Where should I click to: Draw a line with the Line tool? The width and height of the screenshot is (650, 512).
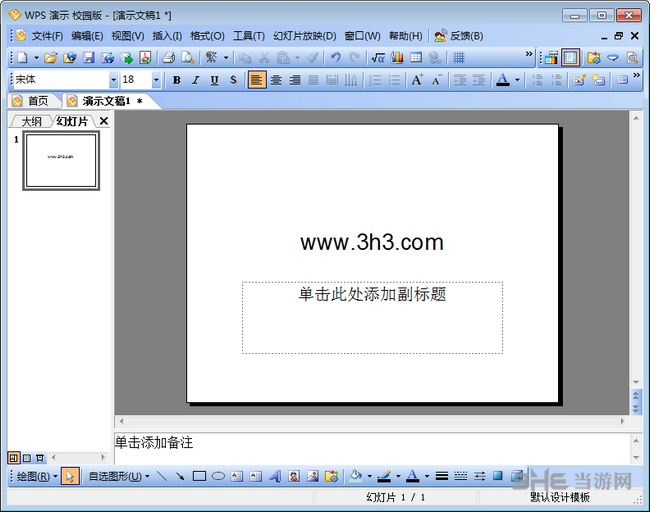click(162, 476)
